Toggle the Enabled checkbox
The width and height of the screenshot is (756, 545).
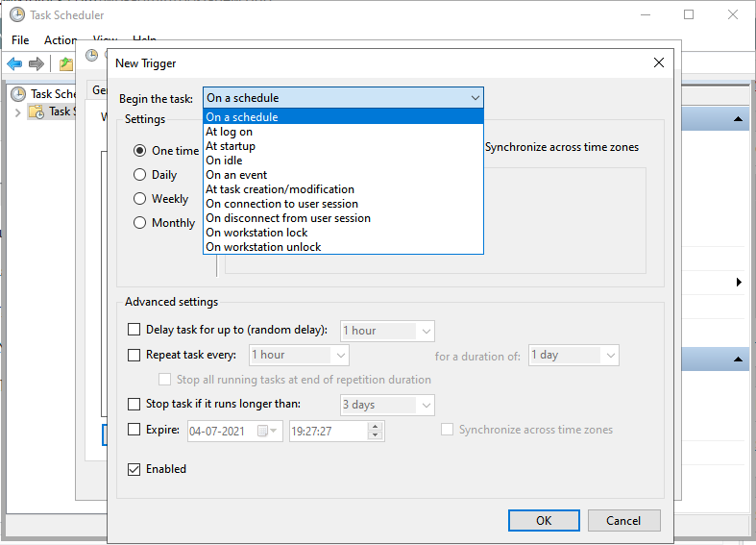click(x=134, y=469)
